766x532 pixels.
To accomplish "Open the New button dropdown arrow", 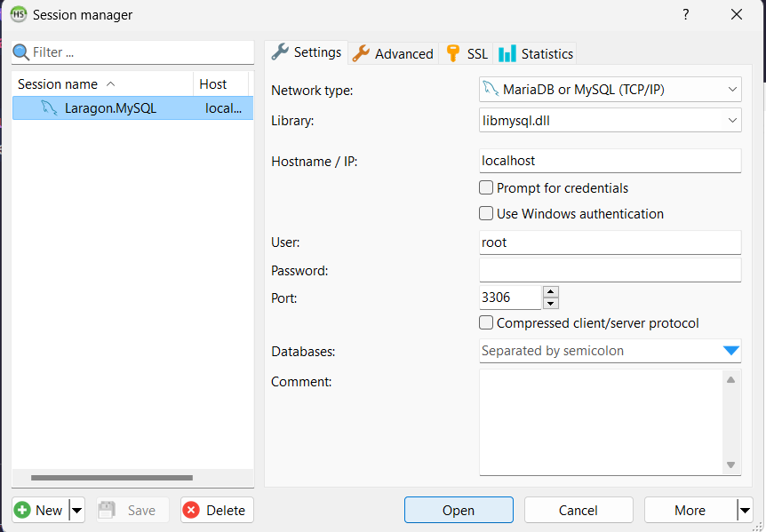I will 77,510.
